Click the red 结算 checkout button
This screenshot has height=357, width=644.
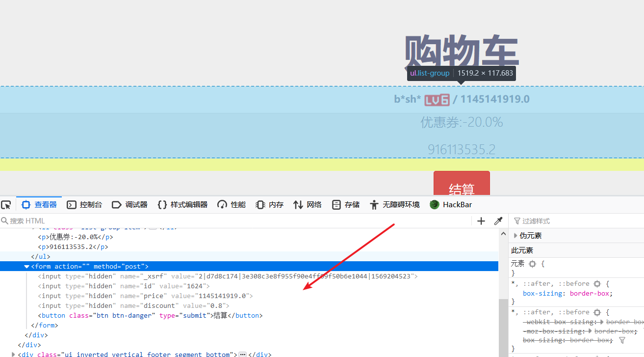pyautogui.click(x=462, y=185)
